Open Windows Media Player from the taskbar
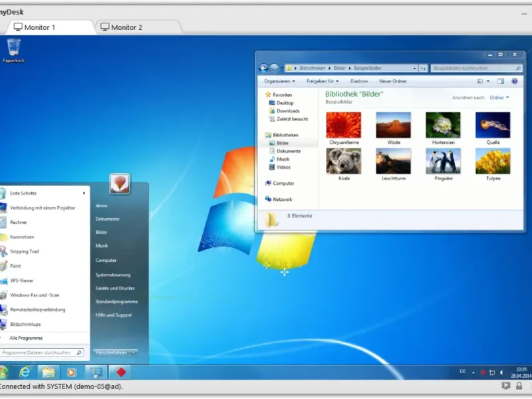 [x=71, y=372]
